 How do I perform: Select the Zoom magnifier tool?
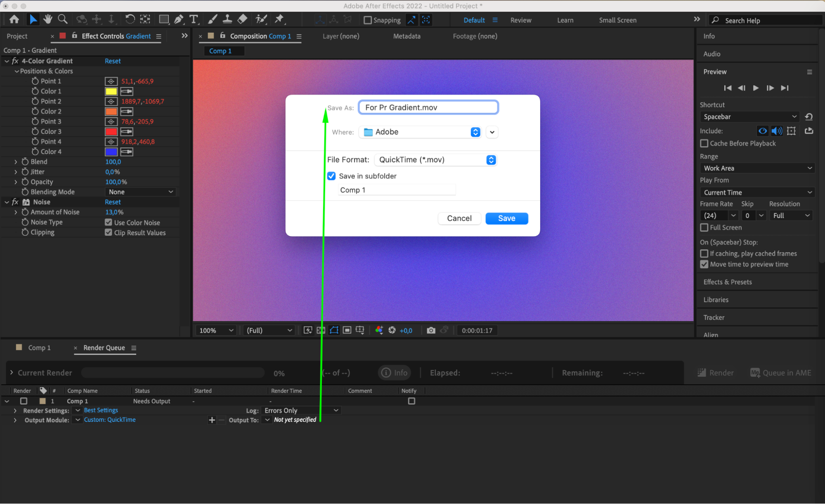click(x=63, y=19)
